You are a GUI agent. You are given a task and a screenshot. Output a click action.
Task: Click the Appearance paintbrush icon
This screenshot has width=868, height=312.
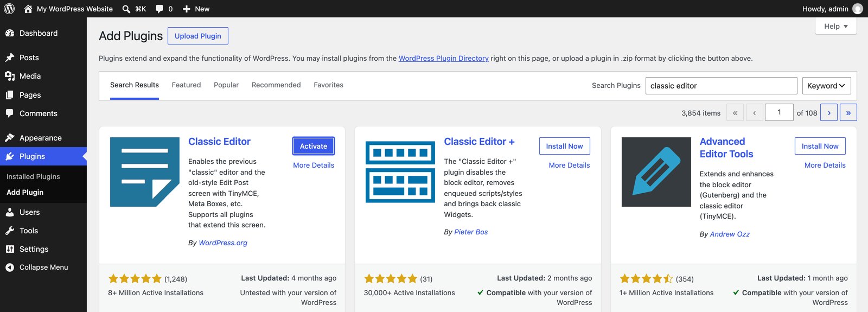pos(10,138)
